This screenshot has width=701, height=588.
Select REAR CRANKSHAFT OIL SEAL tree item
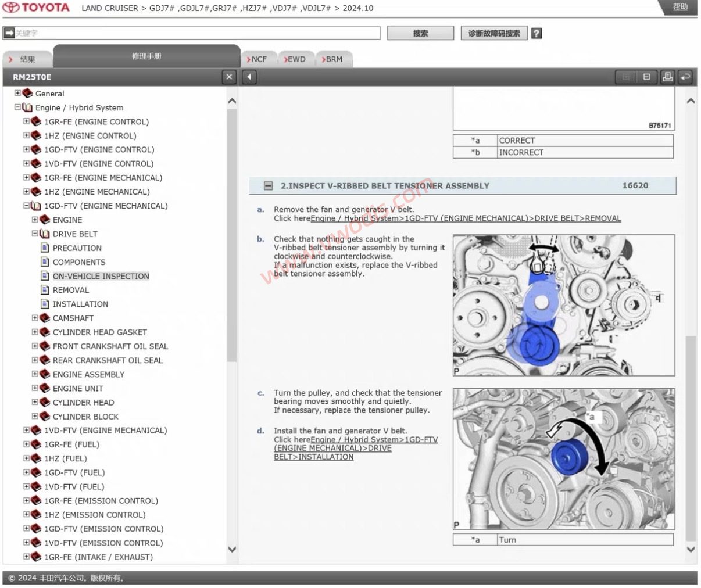pyautogui.click(x=108, y=360)
